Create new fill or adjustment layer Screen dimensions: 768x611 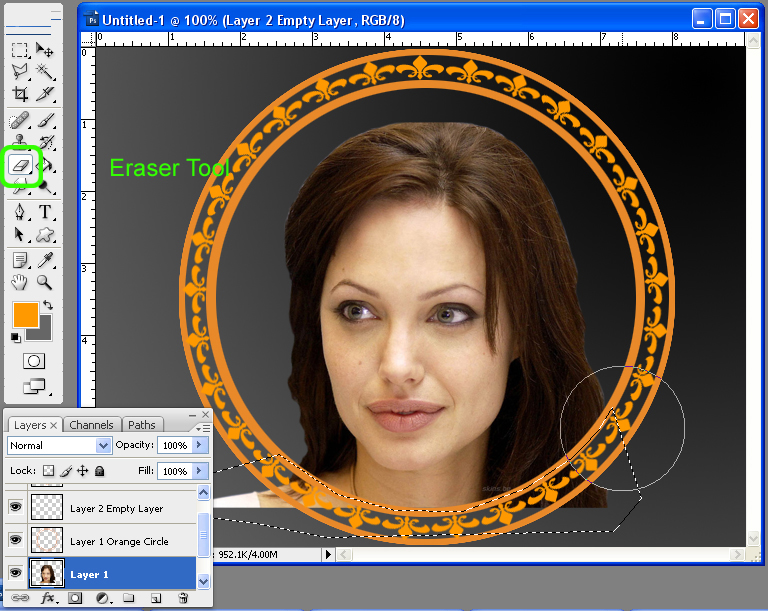tap(102, 598)
